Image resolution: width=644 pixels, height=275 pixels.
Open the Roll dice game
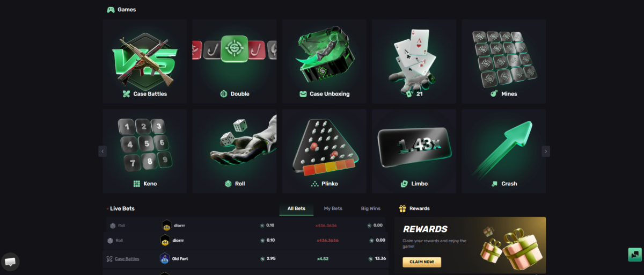[235, 151]
